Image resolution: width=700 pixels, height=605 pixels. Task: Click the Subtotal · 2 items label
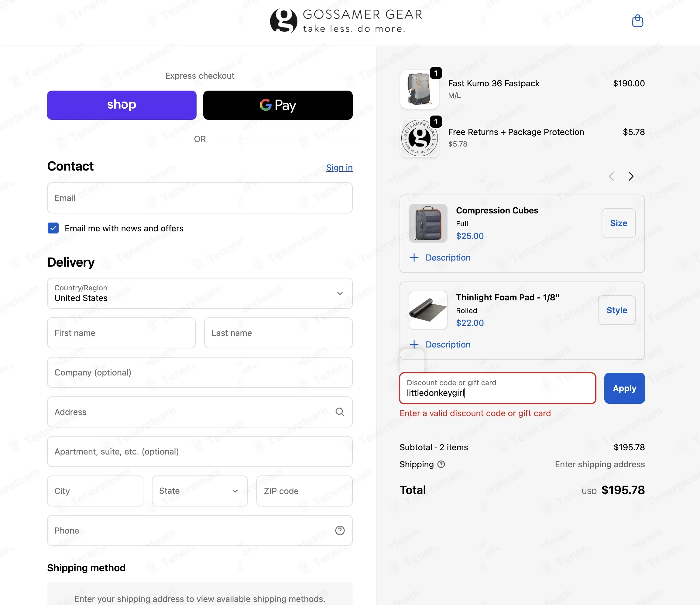point(434,447)
